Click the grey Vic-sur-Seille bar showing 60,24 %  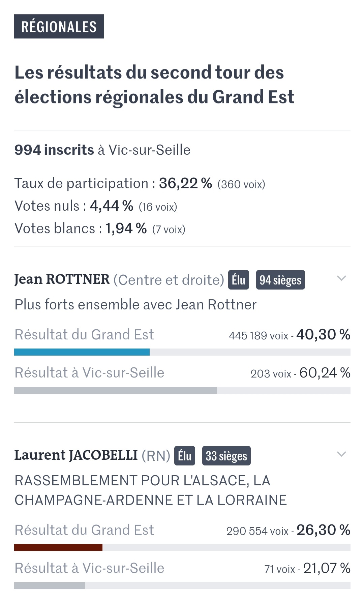tap(115, 390)
